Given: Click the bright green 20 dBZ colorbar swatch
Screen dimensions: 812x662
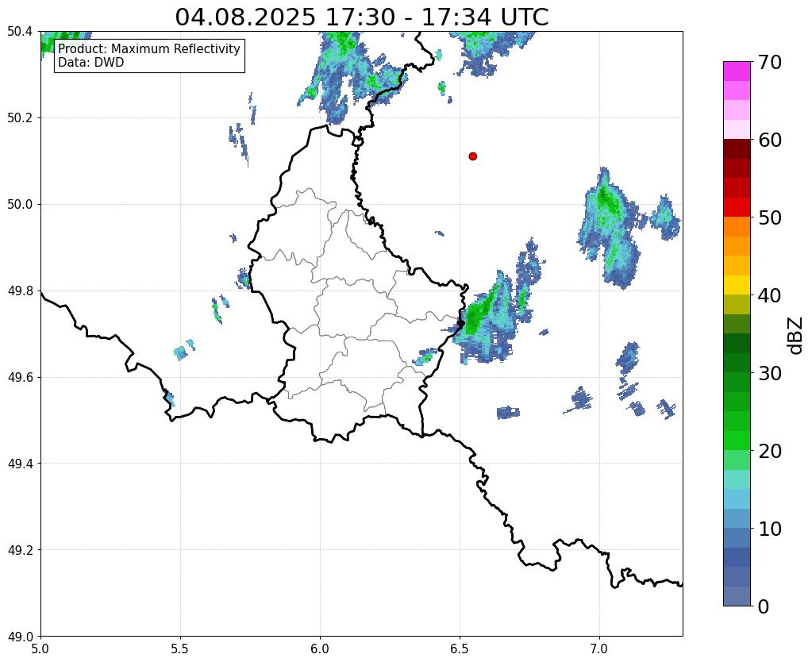Looking at the screenshot, I should point(737,441).
